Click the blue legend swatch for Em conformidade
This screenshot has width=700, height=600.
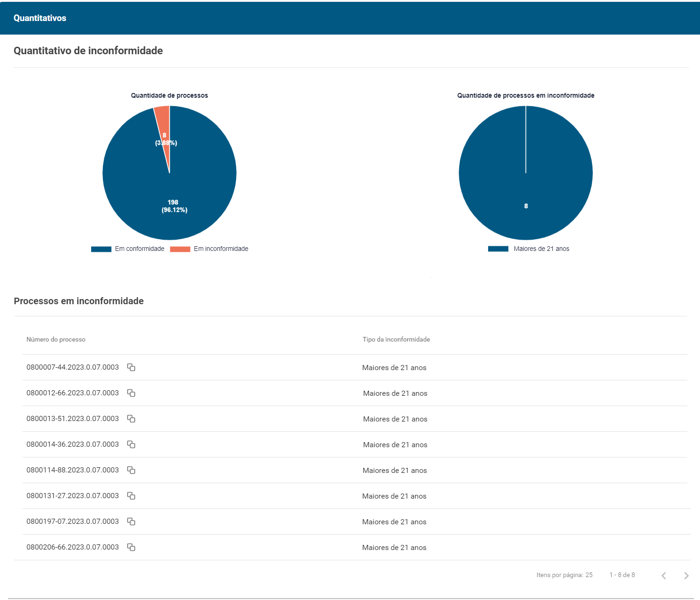pyautogui.click(x=101, y=249)
